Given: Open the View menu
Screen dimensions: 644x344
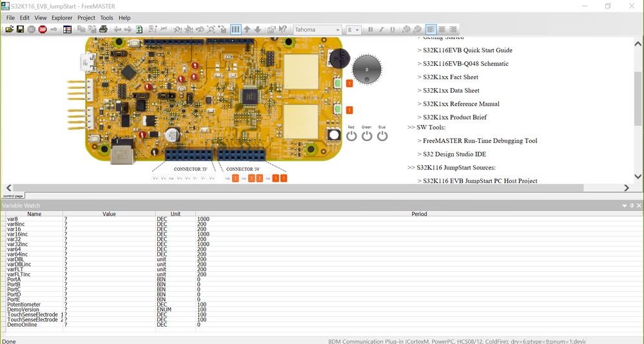Looking at the screenshot, I should (40, 17).
